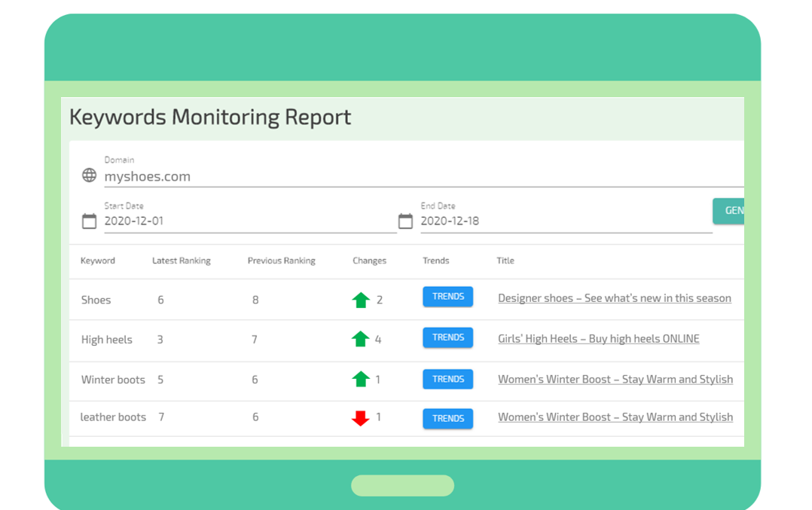The width and height of the screenshot is (812, 510).
Task: Open link Girls' High Heels – Buy high heels ONLINE
Action: click(x=599, y=339)
